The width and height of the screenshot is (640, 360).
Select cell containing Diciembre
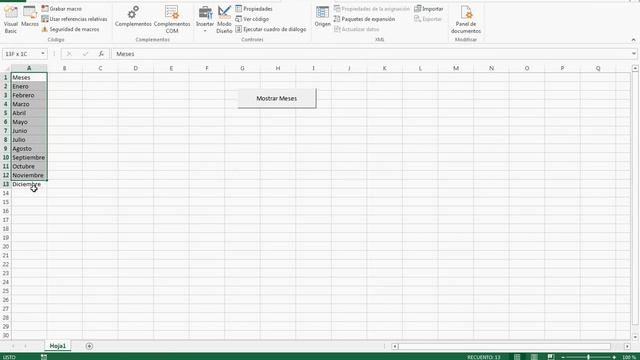point(29,184)
